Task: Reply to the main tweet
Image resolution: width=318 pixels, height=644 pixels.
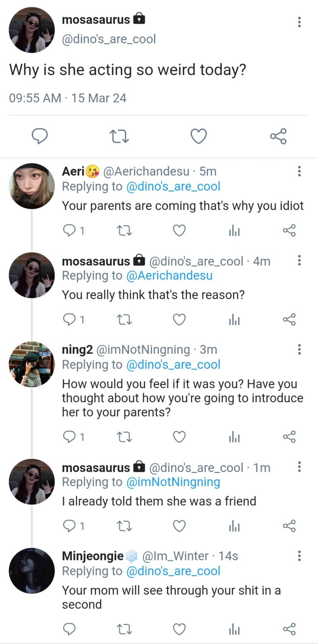Action: coord(40,136)
